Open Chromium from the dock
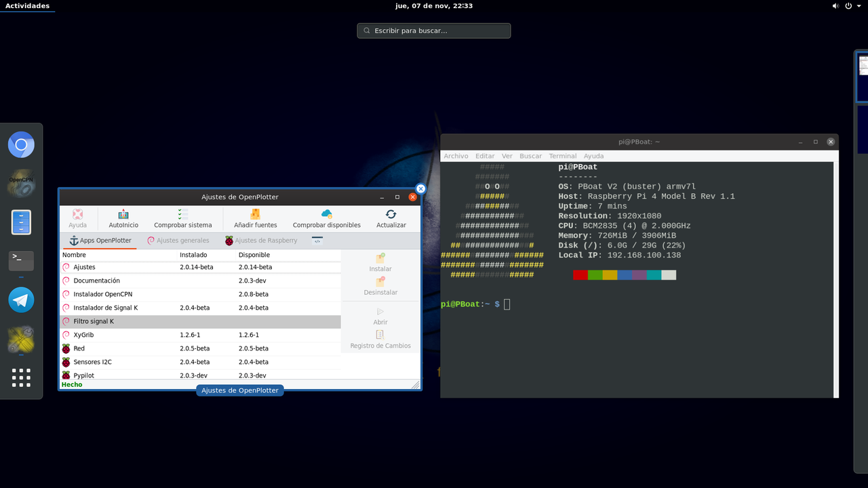 pos(21,144)
